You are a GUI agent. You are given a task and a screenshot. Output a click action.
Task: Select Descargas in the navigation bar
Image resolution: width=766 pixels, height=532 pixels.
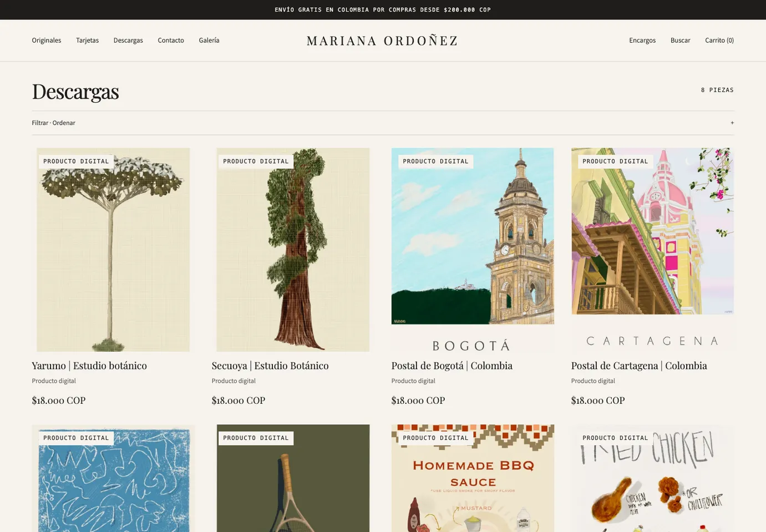pyautogui.click(x=128, y=40)
